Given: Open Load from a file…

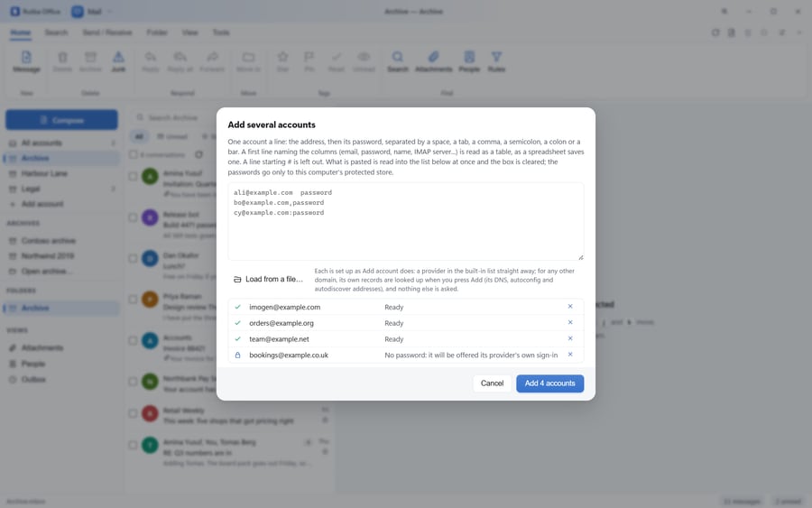Looking at the screenshot, I should pos(268,279).
